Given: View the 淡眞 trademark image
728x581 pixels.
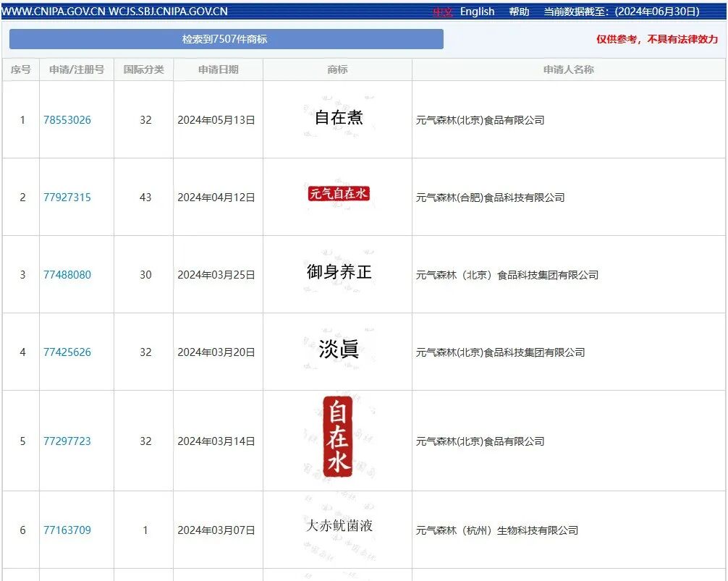Looking at the screenshot, I should tap(337, 347).
